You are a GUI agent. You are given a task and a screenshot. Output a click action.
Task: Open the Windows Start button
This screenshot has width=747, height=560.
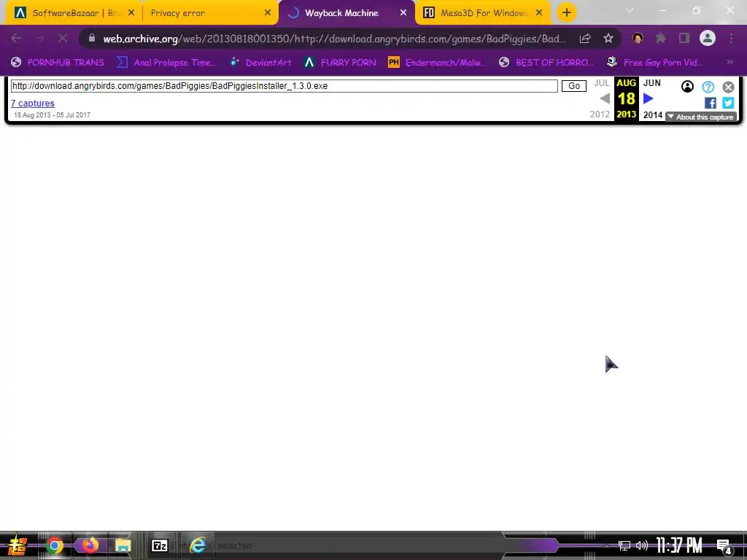point(17,545)
